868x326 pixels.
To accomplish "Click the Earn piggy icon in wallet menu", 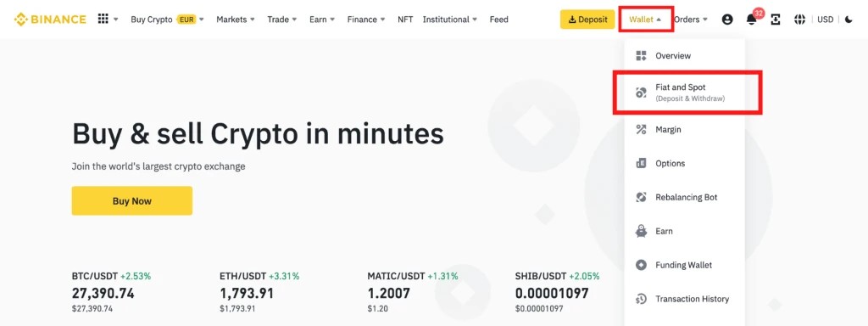I will click(641, 231).
